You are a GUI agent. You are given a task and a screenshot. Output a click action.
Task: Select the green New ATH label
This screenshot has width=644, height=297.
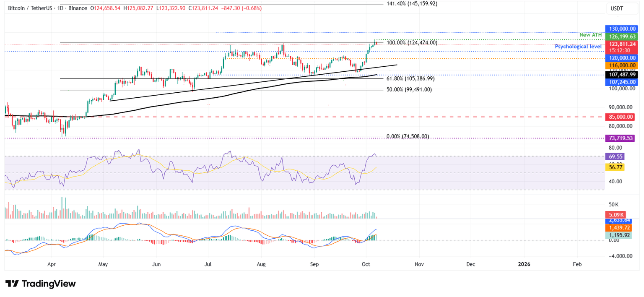click(x=591, y=35)
